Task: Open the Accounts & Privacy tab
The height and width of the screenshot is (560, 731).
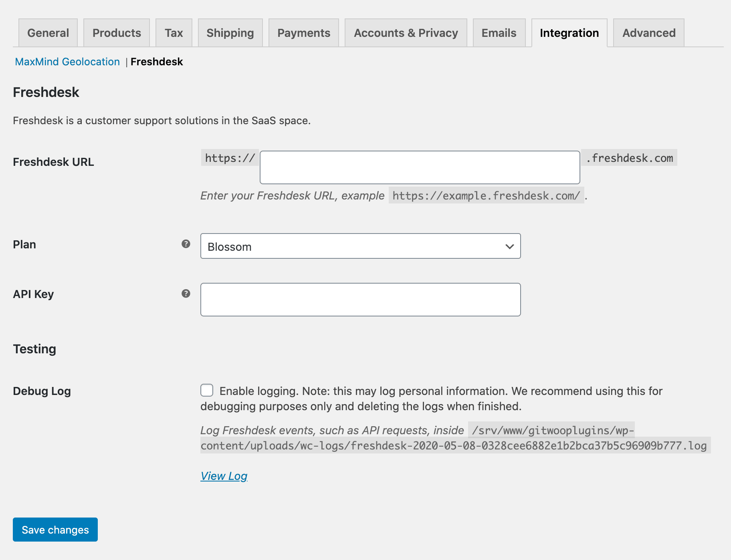Action: click(x=406, y=33)
